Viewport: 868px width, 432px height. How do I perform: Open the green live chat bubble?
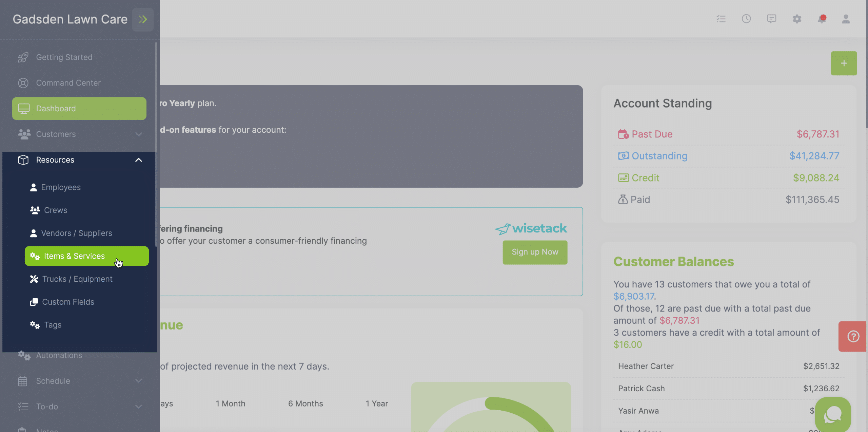[x=833, y=414]
